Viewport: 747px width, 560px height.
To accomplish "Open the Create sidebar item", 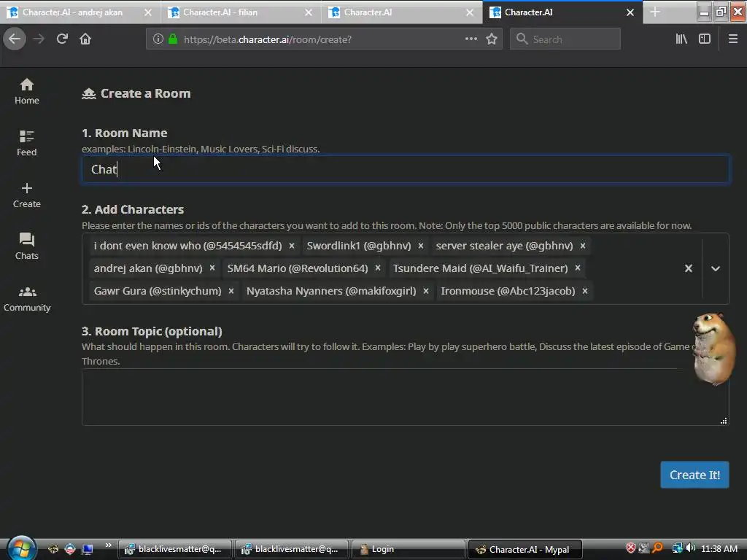I will tap(27, 195).
